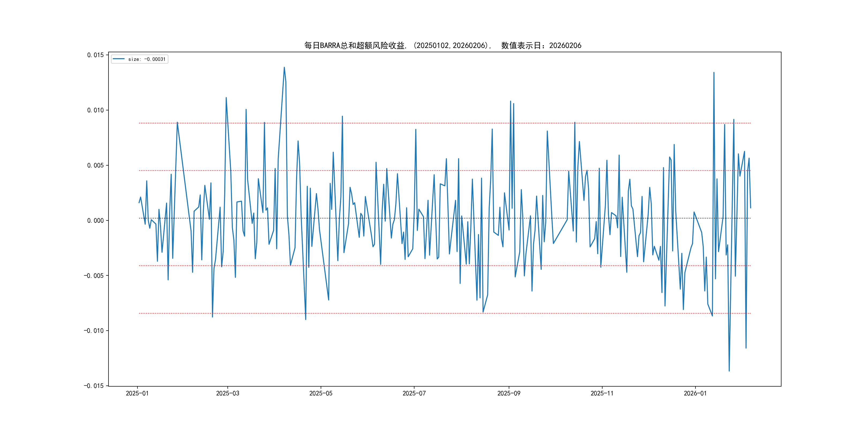Click the 2025-11 x-axis label
This screenshot has width=868, height=434.
point(602,393)
